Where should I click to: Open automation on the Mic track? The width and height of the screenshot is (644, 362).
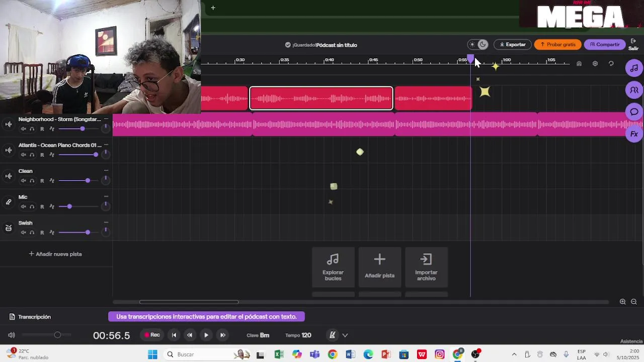pos(52,207)
